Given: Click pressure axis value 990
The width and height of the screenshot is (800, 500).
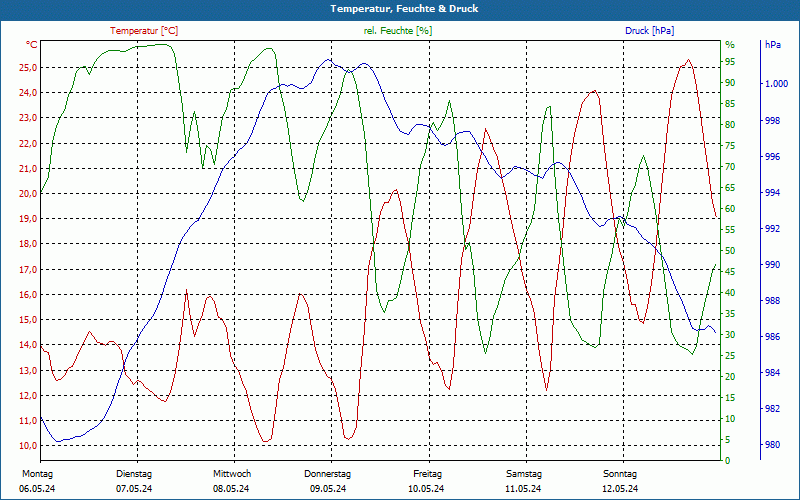Looking at the screenshot, I should (x=772, y=265).
